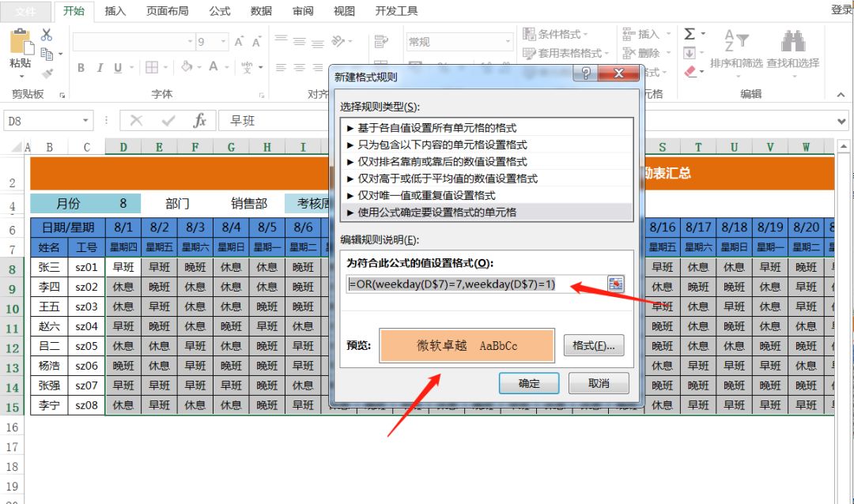This screenshot has width=854, height=504.
Task: Select the Format Painter brush icon
Action: point(46,73)
